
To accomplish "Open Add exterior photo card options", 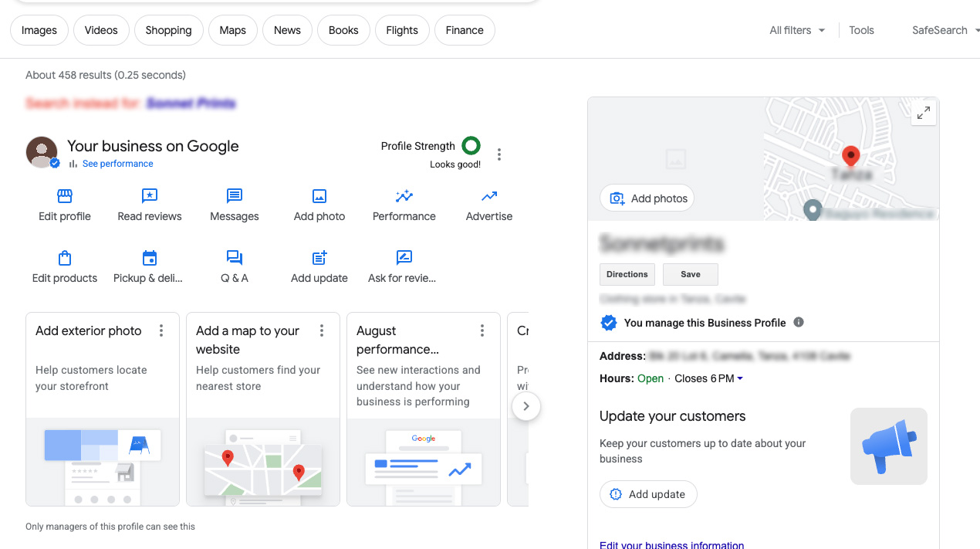I will (161, 330).
